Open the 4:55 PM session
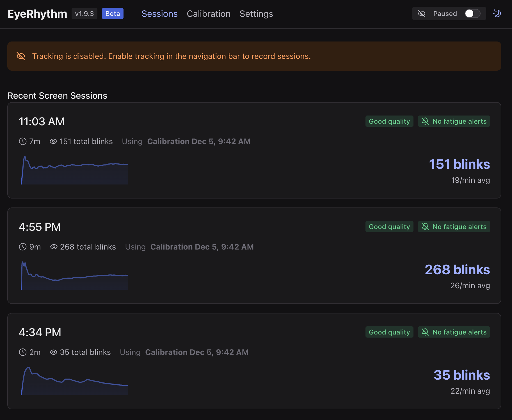 [x=254, y=256]
